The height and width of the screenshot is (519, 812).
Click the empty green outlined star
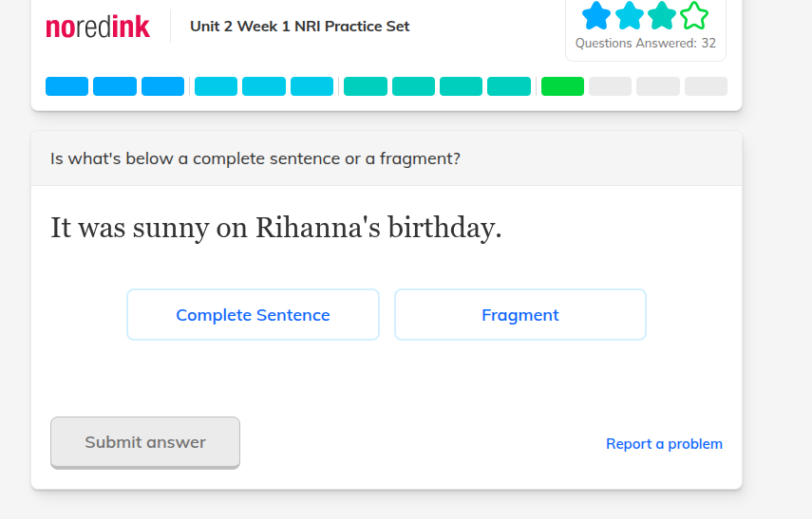pos(694,15)
